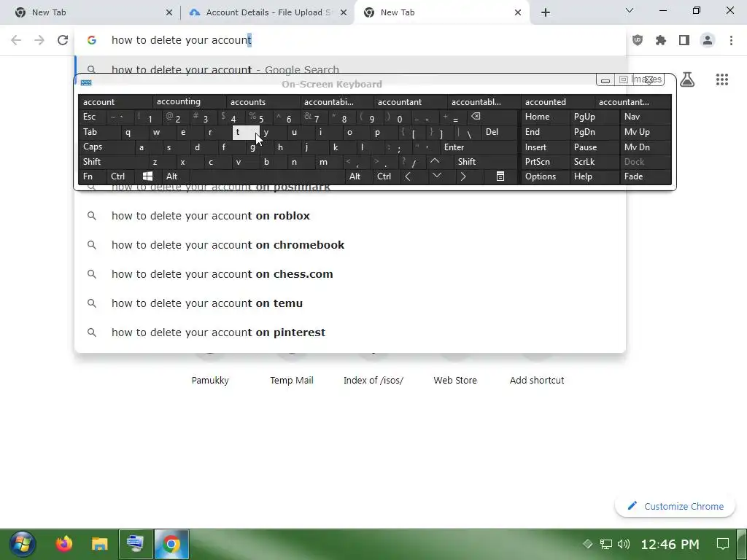The image size is (747, 560).
Task: Choose suggestion 'on temu'
Action: (350, 303)
